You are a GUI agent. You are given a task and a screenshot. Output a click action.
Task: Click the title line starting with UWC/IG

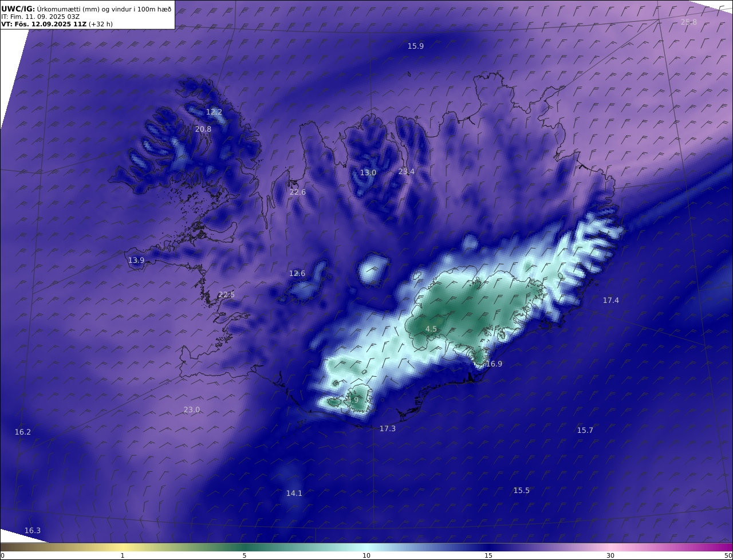[x=86, y=9]
